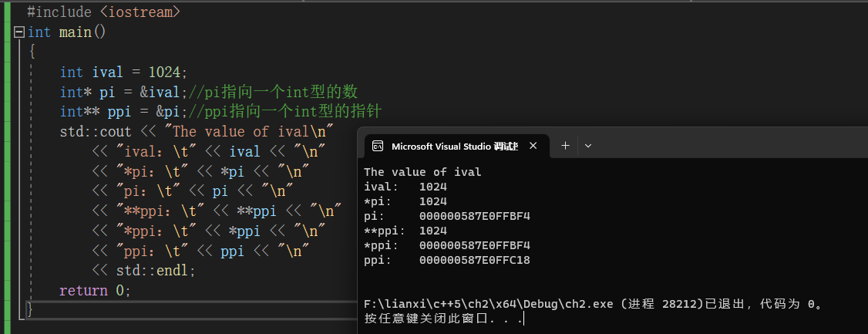Click the 'int main()' function declaration
The height and width of the screenshot is (334, 868).
click(66, 32)
